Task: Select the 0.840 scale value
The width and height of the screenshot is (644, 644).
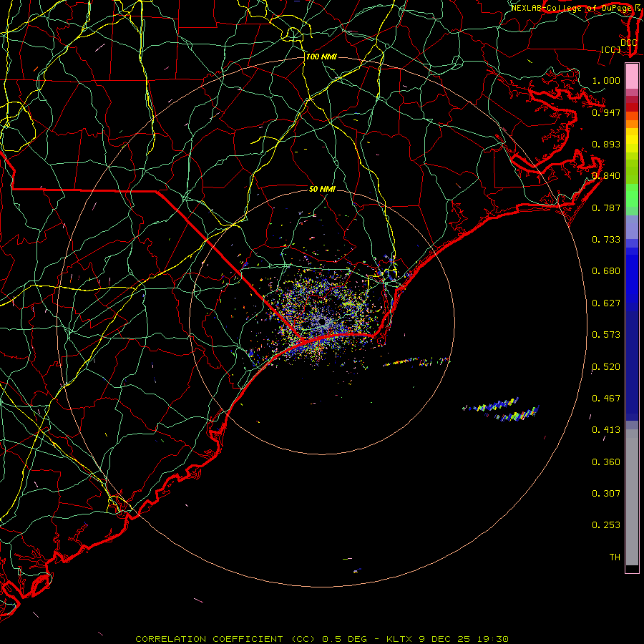Action: pos(606,176)
